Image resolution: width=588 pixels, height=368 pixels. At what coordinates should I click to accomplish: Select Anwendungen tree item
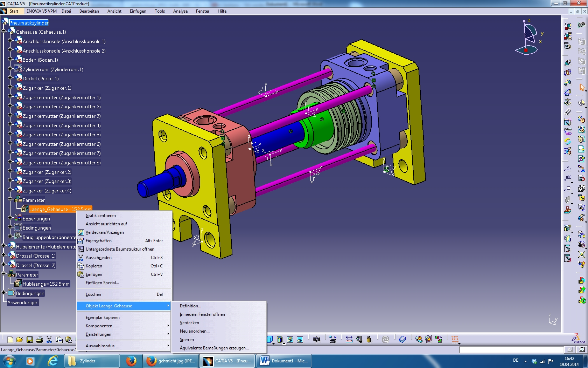tap(23, 302)
